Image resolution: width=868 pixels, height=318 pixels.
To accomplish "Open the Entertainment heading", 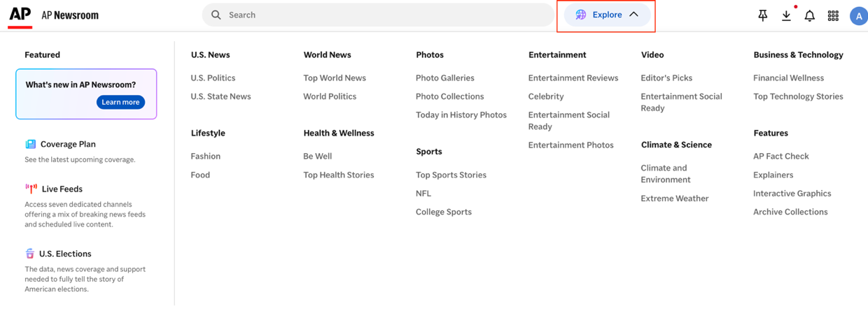I will (557, 55).
